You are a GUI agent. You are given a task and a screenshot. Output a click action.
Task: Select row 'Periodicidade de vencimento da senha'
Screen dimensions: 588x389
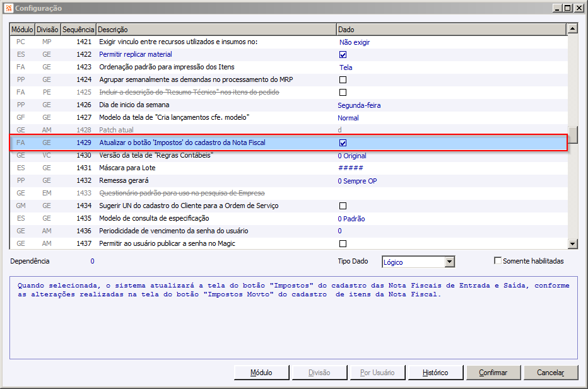[x=173, y=231]
